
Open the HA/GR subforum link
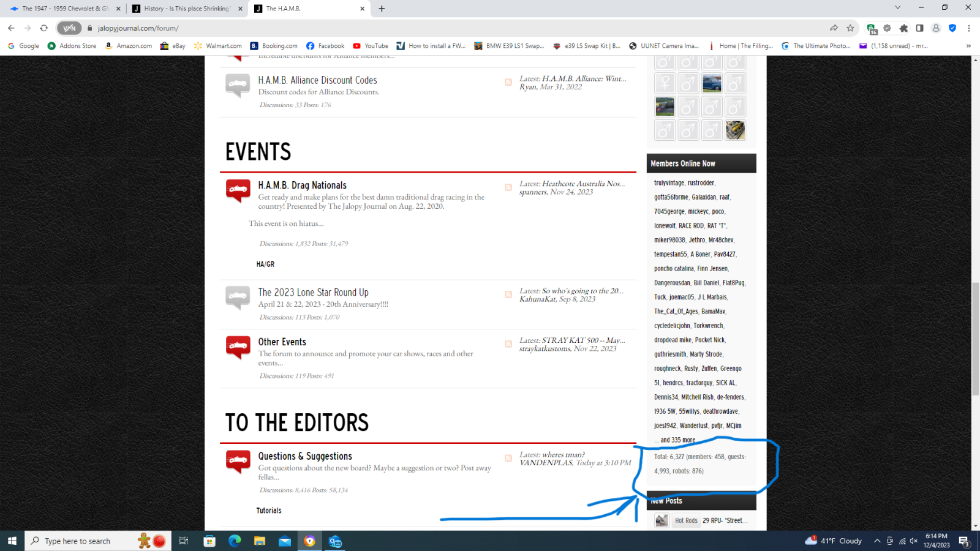tap(265, 264)
